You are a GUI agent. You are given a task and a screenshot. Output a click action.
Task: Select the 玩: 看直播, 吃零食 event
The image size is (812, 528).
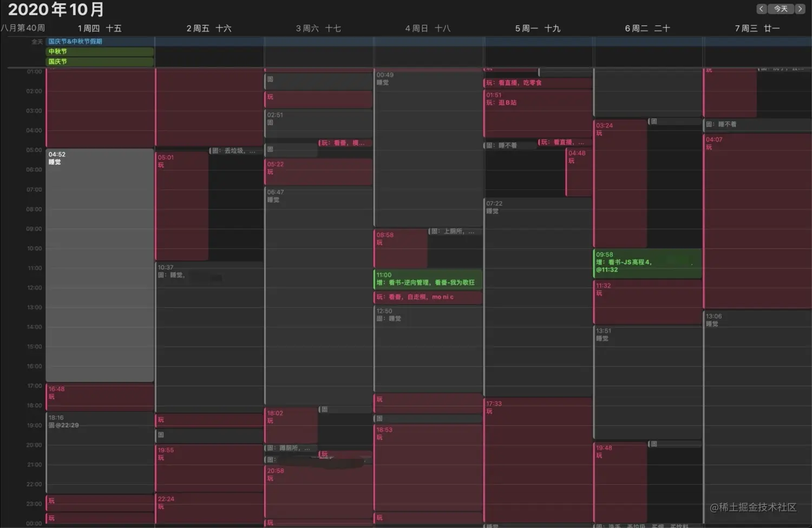coord(538,83)
